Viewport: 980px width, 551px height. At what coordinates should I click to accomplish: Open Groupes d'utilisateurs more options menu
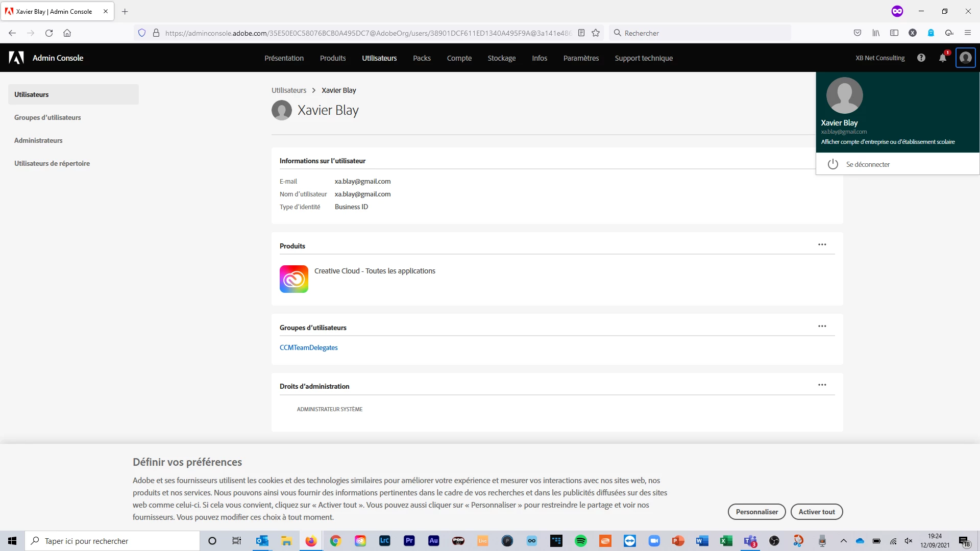[822, 327]
